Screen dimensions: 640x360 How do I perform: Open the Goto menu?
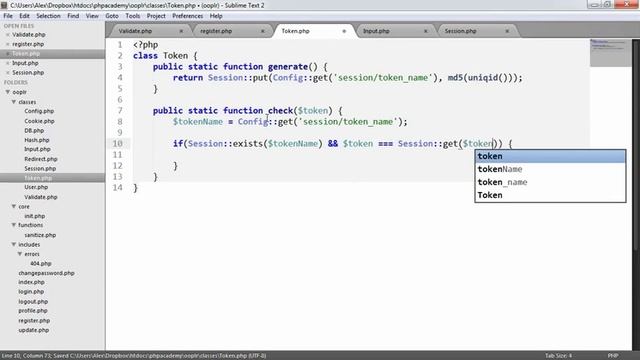click(112, 16)
